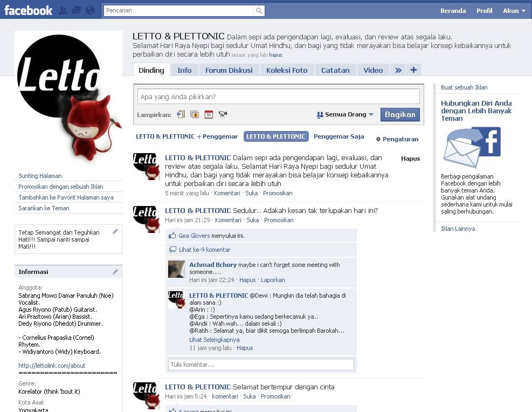Show more tabs with double arrow
The width and height of the screenshot is (532, 412).
[398, 70]
